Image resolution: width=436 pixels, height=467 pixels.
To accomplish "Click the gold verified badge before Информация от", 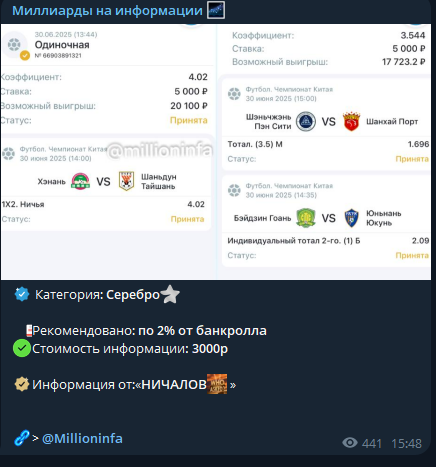I will click(22, 384).
